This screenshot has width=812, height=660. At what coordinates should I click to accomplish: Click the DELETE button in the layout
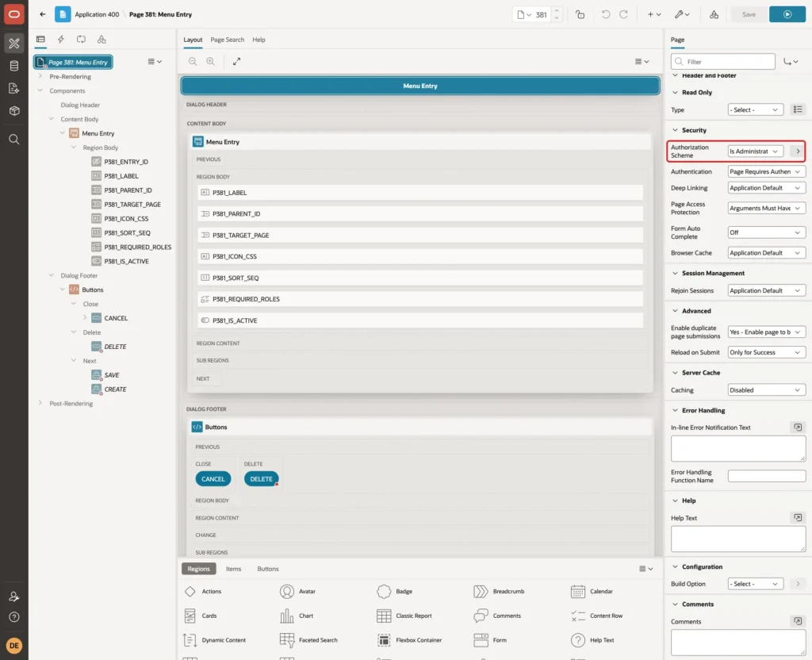261,479
